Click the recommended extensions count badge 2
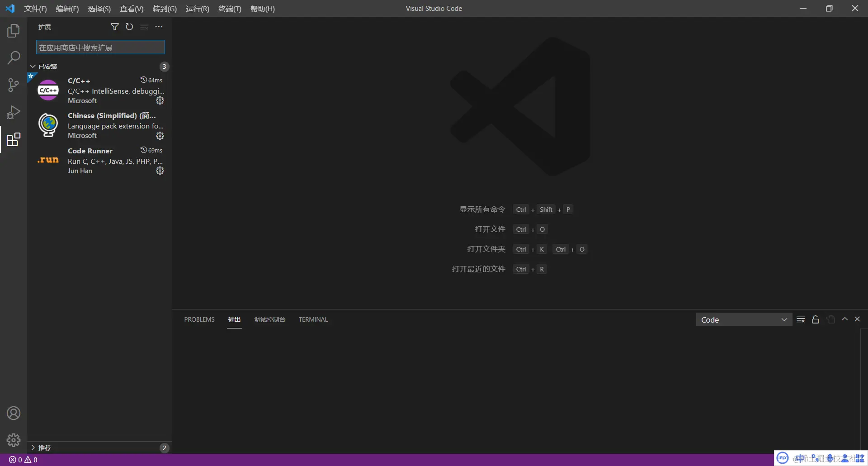The image size is (868, 466). [164, 448]
